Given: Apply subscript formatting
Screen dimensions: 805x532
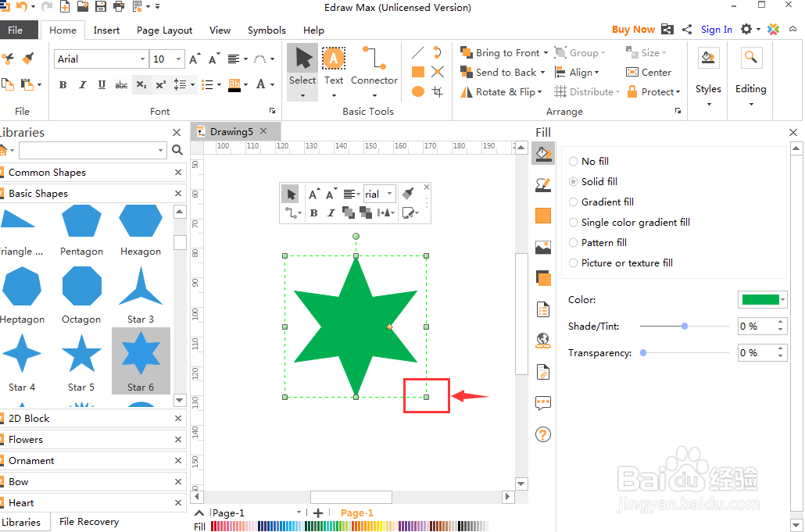Looking at the screenshot, I should click(x=141, y=84).
